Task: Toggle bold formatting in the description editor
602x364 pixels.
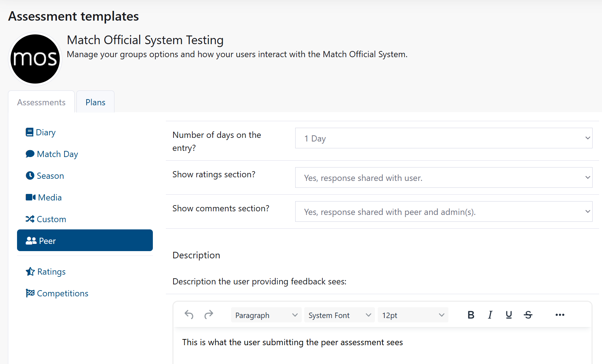Action: point(471,315)
